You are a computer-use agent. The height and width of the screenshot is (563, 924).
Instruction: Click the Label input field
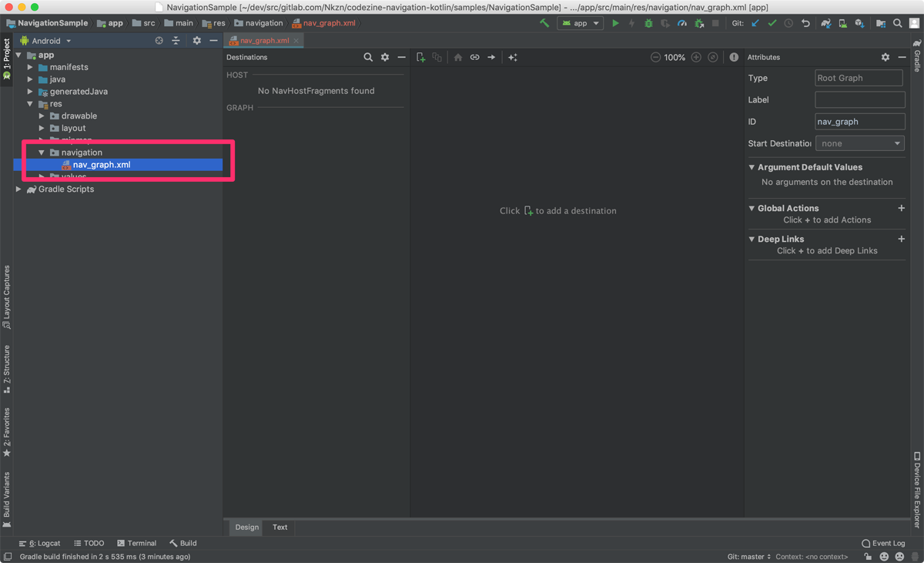(x=860, y=99)
